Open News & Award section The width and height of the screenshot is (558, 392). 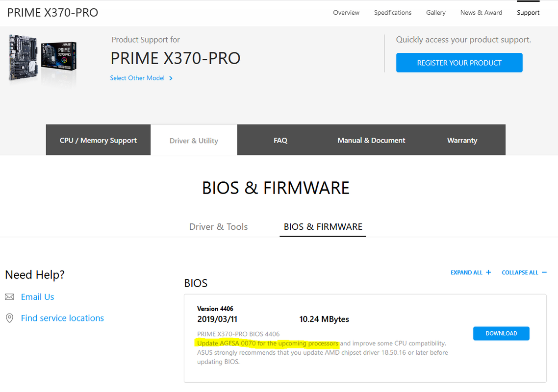coord(481,12)
